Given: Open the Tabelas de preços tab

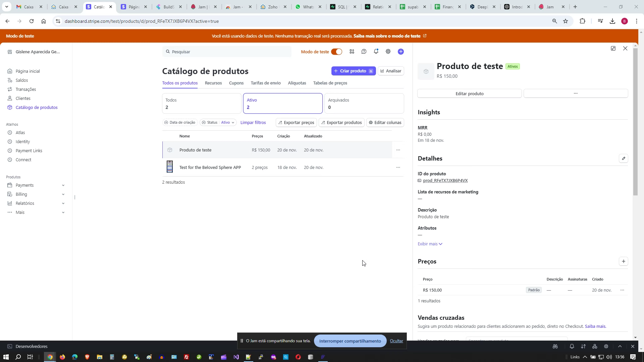Looking at the screenshot, I should coord(330,83).
